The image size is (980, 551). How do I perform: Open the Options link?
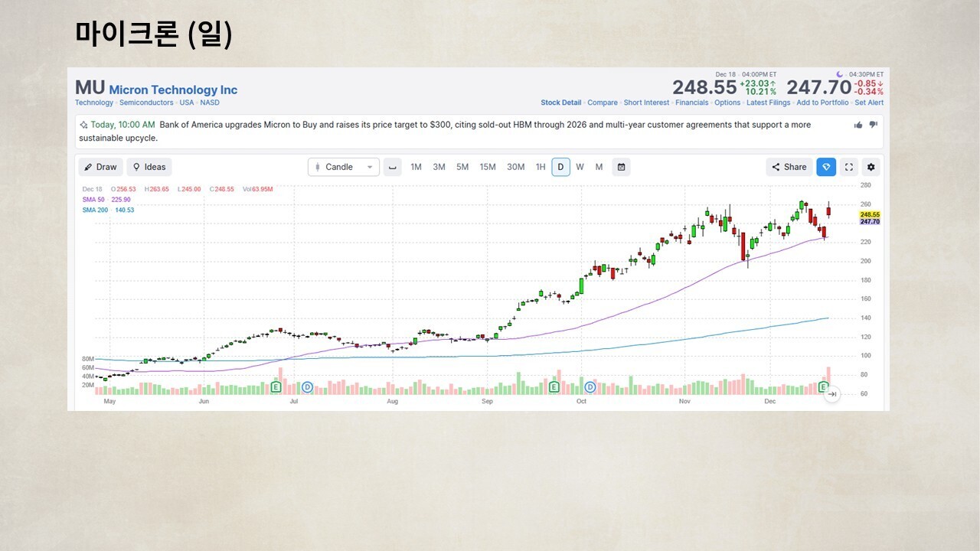(x=727, y=103)
